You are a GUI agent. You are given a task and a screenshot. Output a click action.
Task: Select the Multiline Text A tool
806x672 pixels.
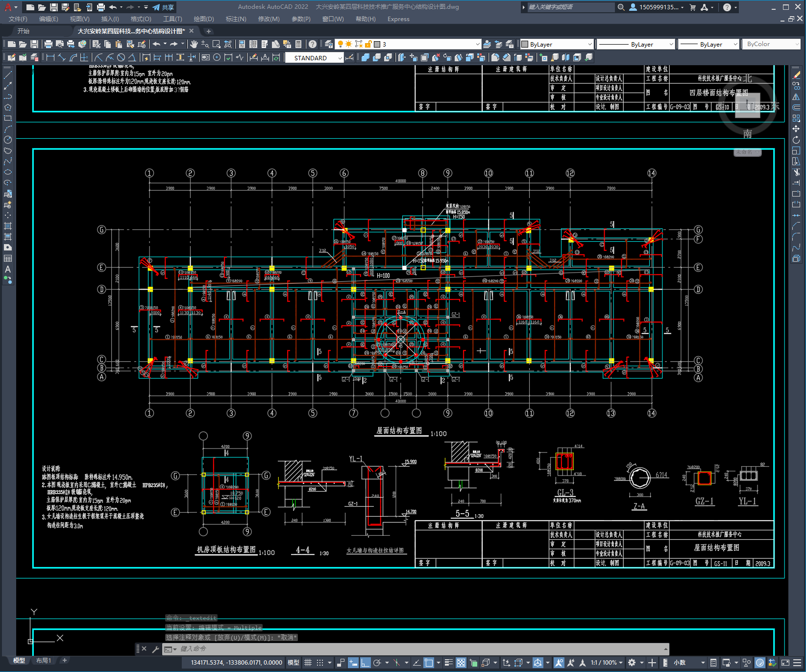(8, 269)
